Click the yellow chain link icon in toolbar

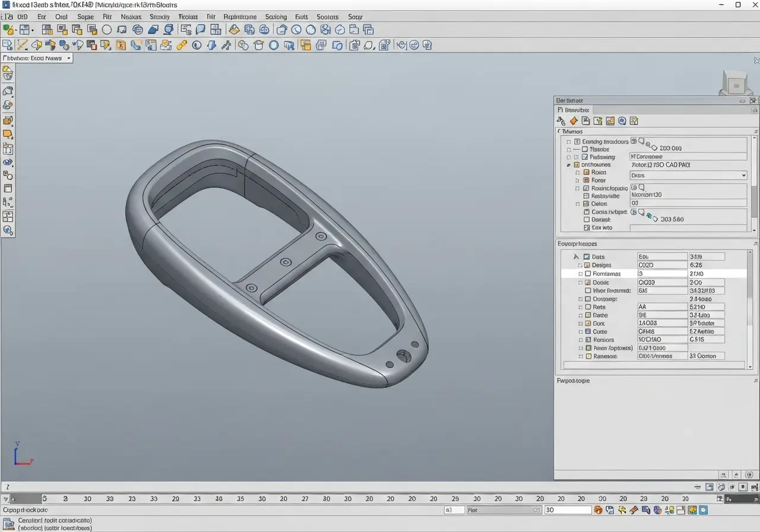[182, 45]
